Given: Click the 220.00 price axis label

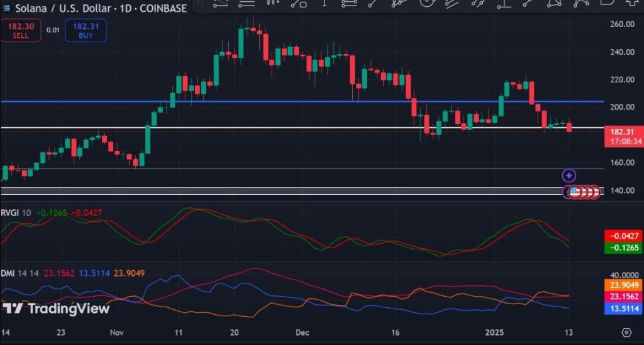Looking at the screenshot, I should 622,80.
